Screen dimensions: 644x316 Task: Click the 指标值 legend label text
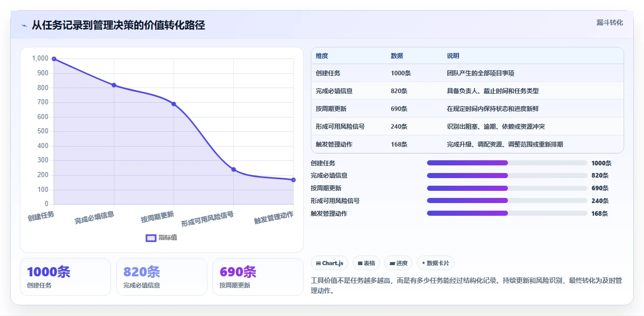(168, 238)
